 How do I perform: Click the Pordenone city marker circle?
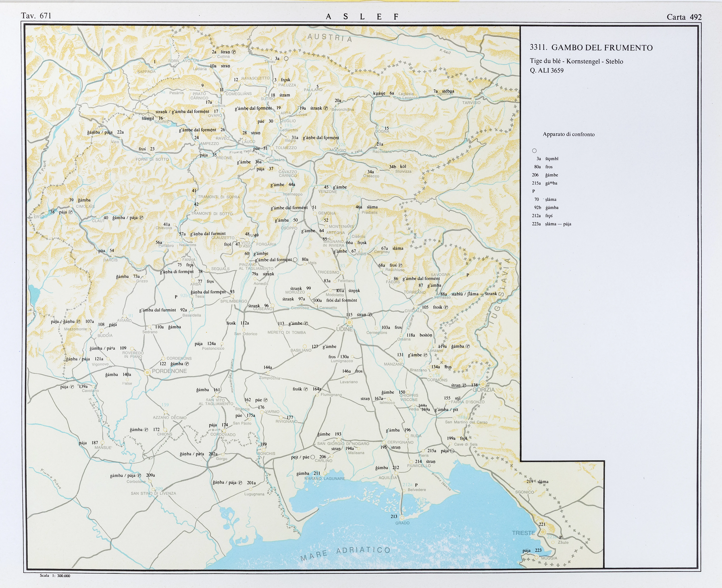pyautogui.click(x=147, y=372)
